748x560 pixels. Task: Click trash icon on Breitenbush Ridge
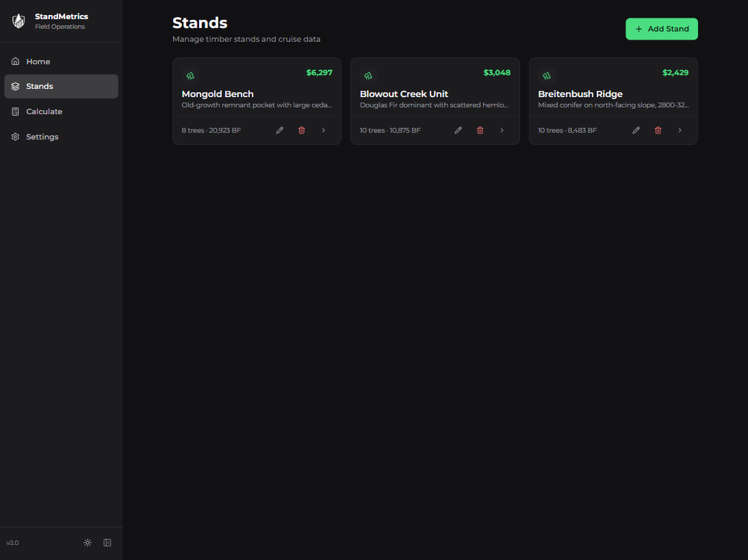658,130
